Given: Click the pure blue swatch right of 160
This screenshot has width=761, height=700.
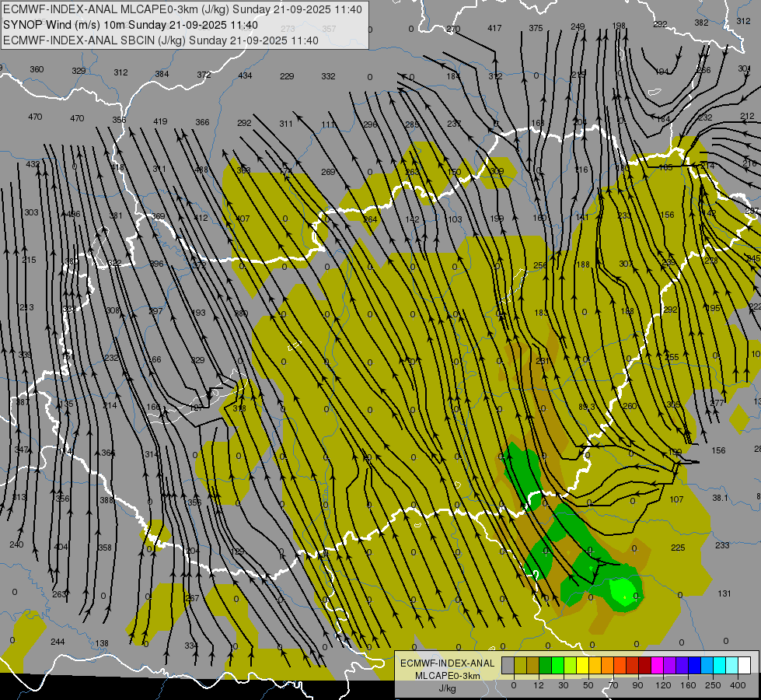Looking at the screenshot, I should pos(695,666).
